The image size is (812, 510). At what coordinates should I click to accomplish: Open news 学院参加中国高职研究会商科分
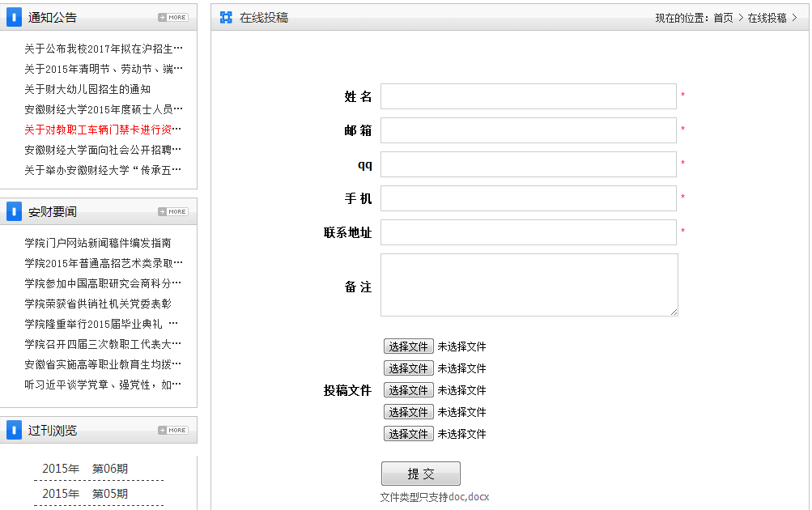click(x=103, y=283)
